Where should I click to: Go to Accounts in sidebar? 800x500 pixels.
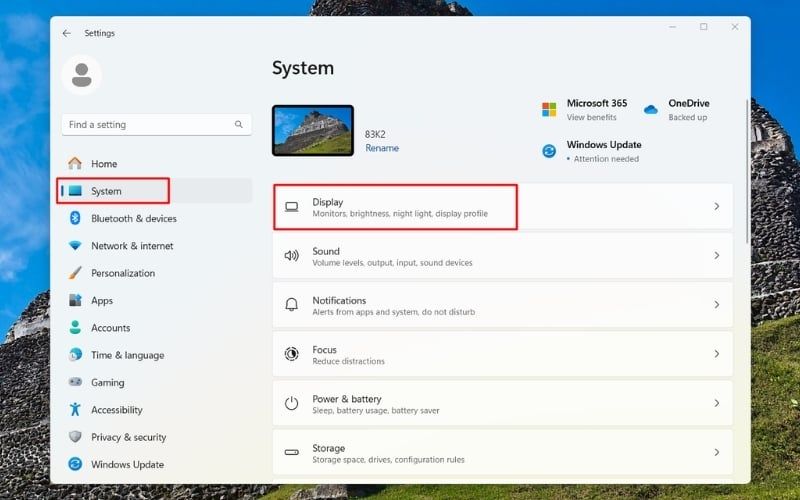110,328
